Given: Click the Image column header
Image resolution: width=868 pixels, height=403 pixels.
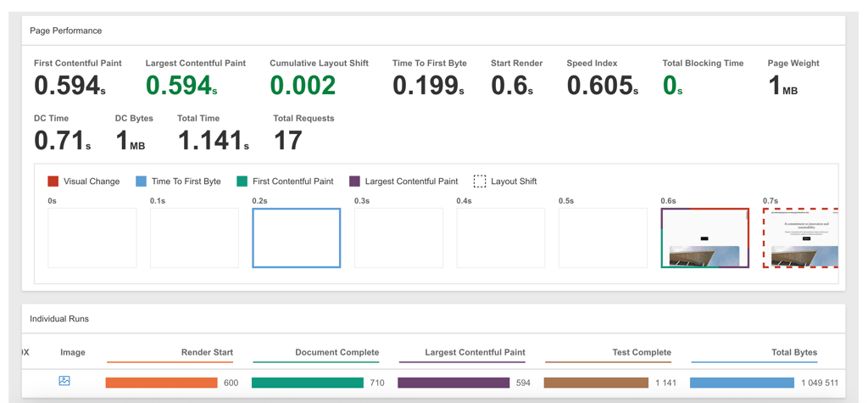Looking at the screenshot, I should tap(73, 352).
